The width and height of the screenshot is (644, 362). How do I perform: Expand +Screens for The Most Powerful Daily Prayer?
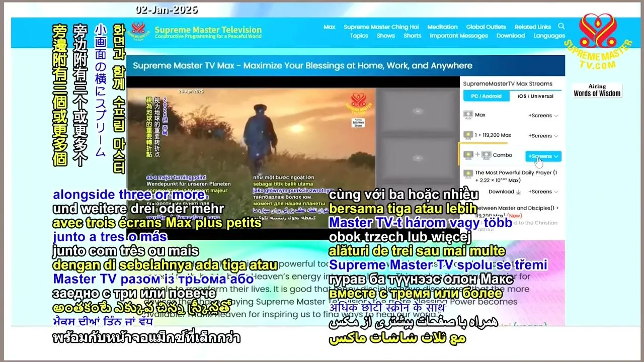point(543,192)
